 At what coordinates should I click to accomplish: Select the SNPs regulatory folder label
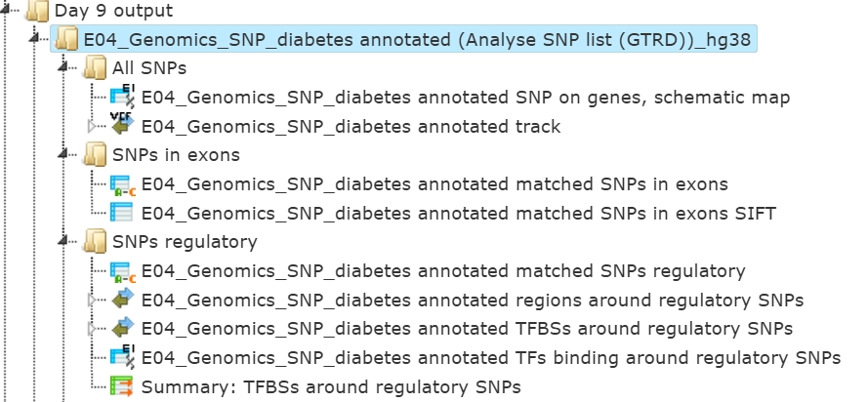click(185, 241)
